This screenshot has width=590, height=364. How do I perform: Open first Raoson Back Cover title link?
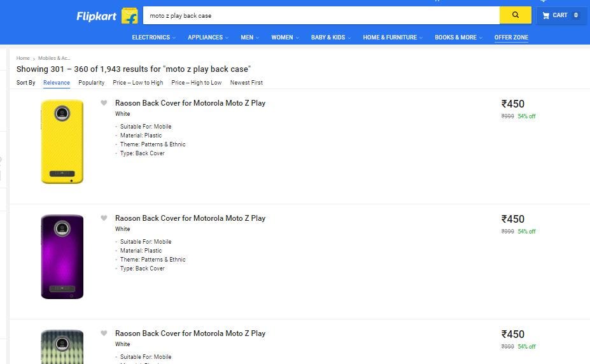coord(190,103)
